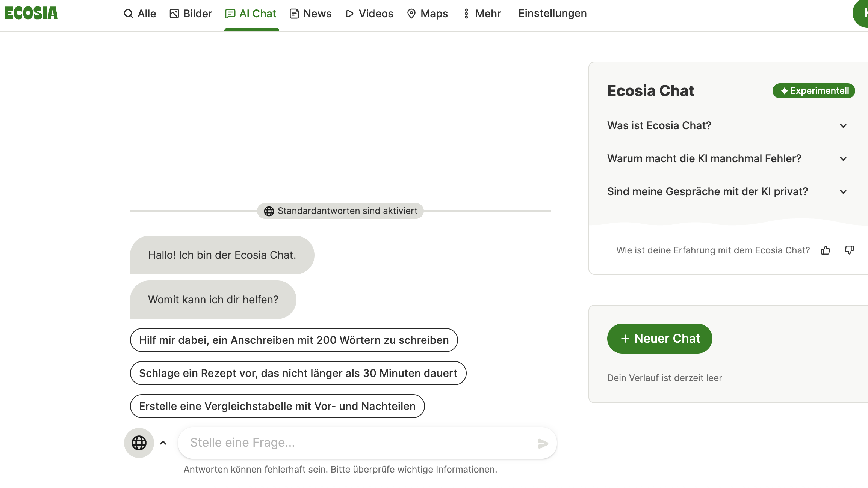Click the globe response mode button
Screen dimensions: 868x488
pyautogui.click(x=139, y=443)
